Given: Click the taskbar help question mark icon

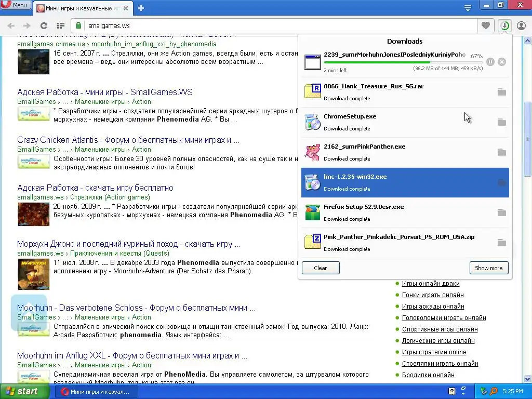Looking at the screenshot, I should [451, 392].
